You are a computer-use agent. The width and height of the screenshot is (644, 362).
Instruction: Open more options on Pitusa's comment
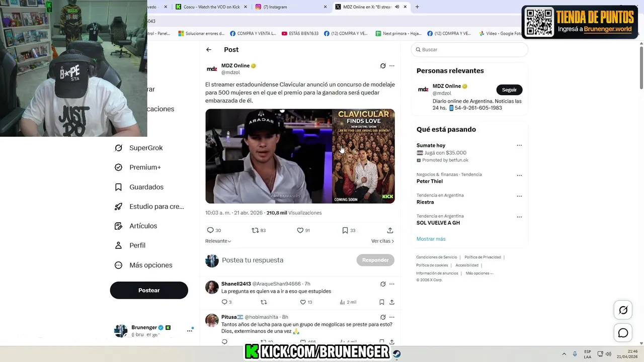pos(392,317)
